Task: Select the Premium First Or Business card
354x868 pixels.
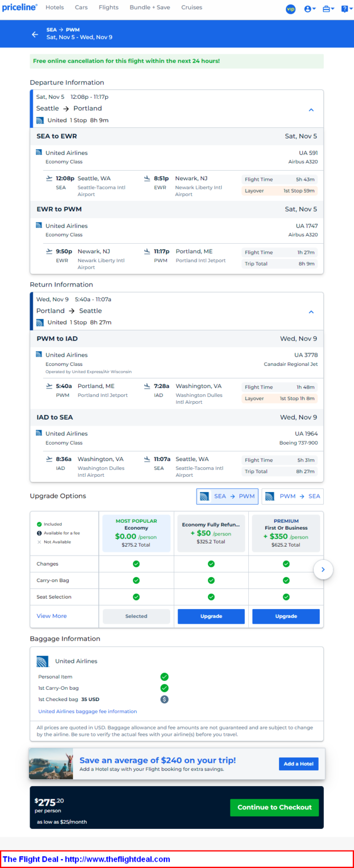Action: point(286,533)
